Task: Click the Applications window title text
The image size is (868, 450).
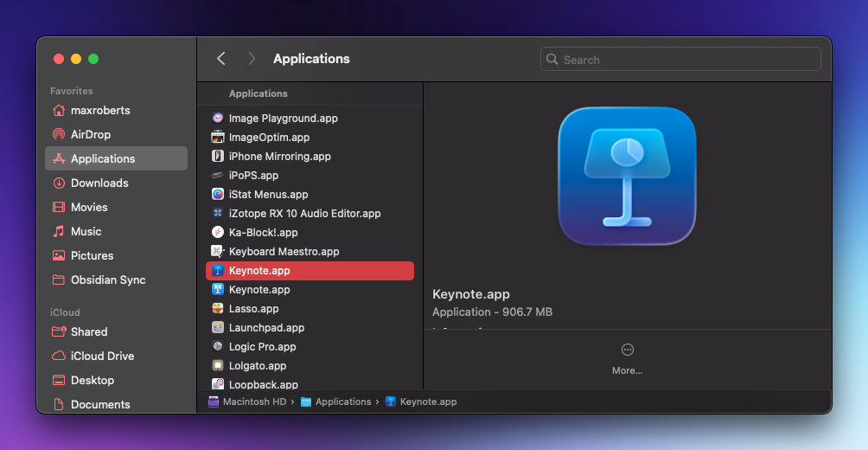Action: [x=311, y=58]
